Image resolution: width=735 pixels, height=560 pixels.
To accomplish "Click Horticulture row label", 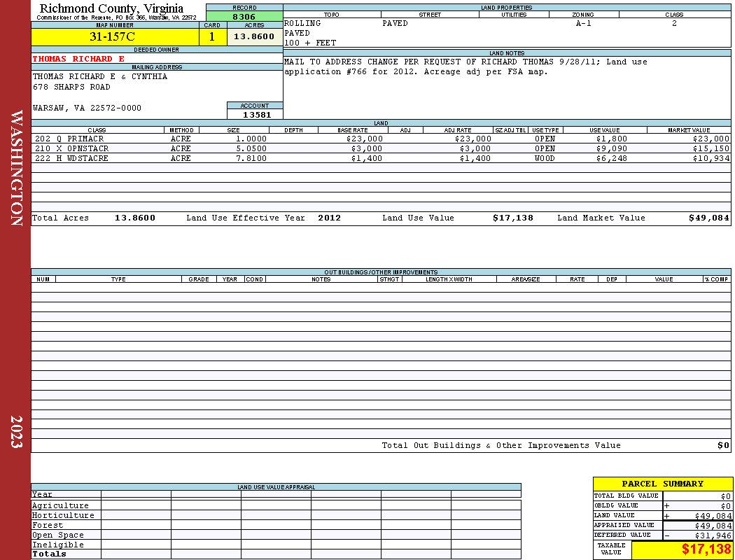I will point(63,515).
